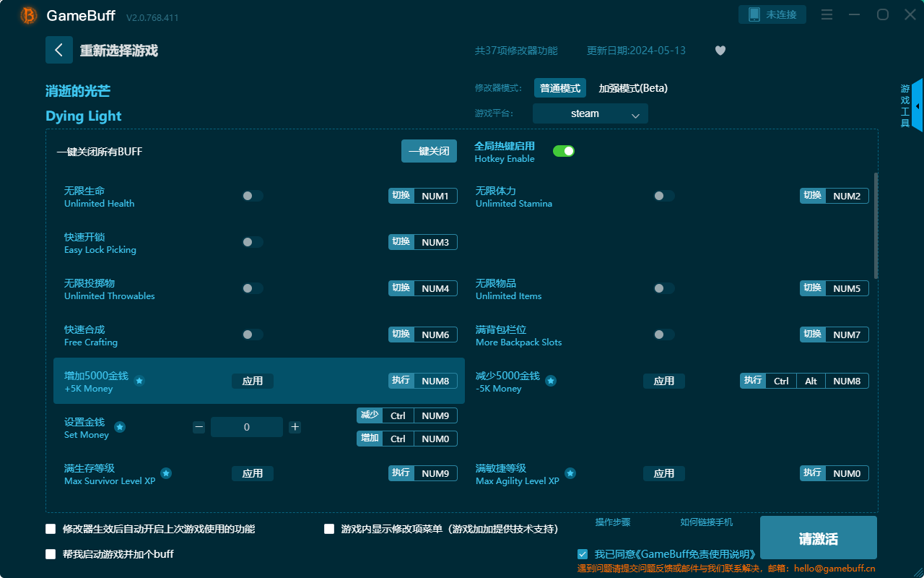
Task: Decrease Set Money value with minus
Action: (199, 427)
